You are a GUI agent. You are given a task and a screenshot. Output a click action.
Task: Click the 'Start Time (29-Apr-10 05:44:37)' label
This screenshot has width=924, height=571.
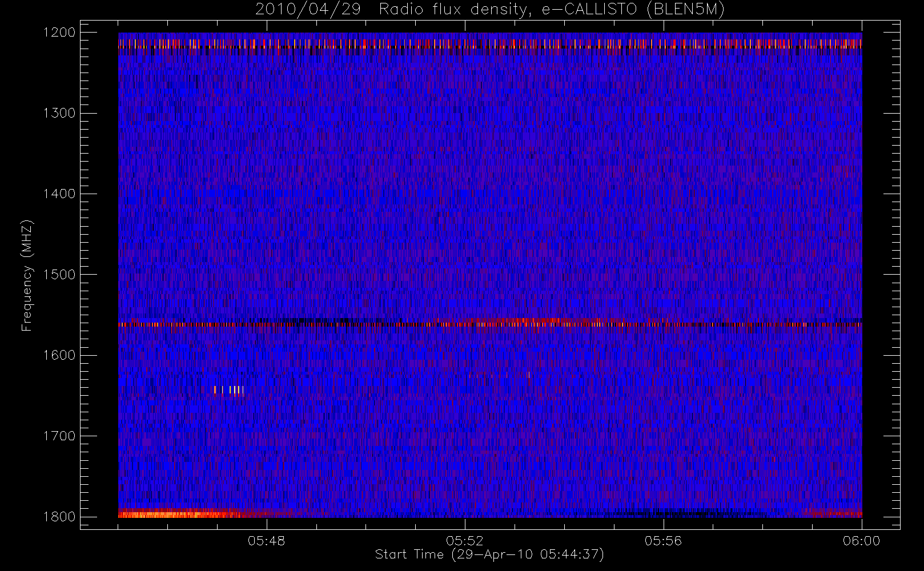pos(489,554)
